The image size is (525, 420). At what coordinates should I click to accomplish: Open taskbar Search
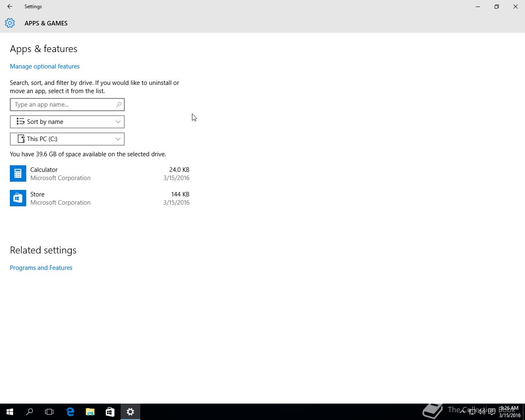point(30,412)
